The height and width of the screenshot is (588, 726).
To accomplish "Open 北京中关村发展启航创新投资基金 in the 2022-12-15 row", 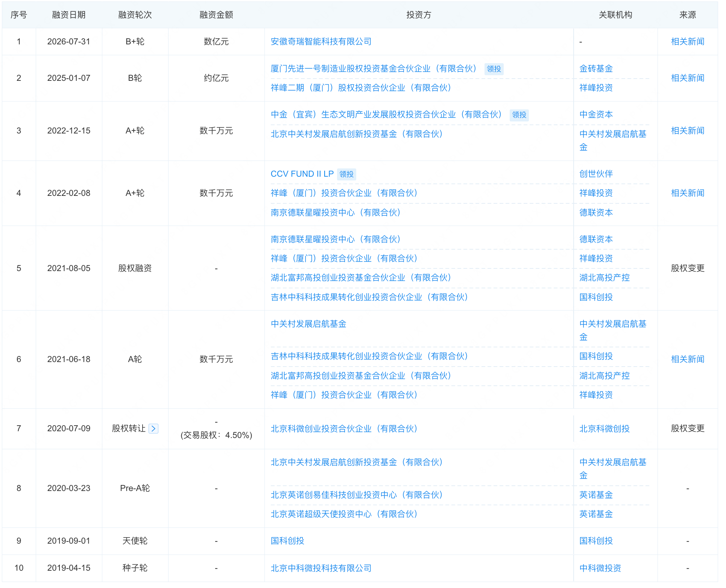I will (357, 134).
